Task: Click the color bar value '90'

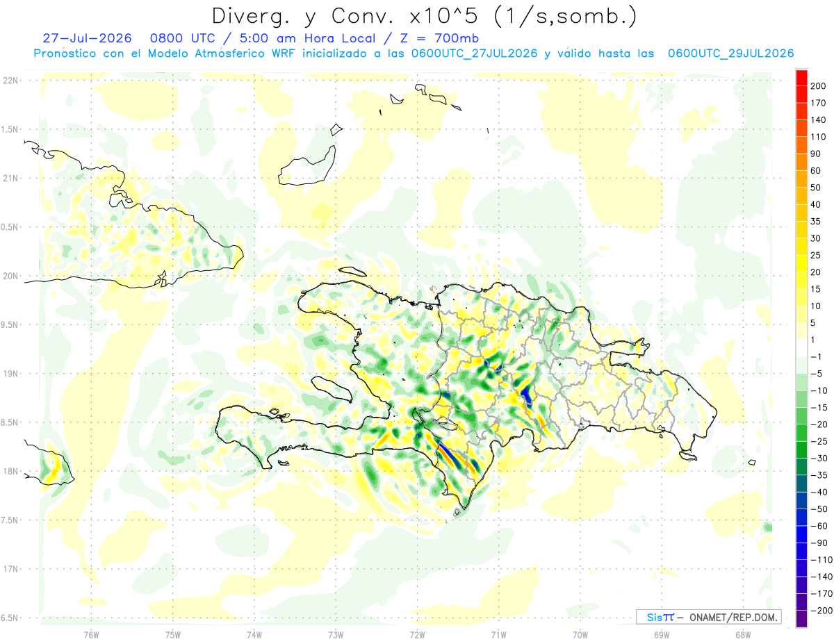Action: [x=816, y=154]
